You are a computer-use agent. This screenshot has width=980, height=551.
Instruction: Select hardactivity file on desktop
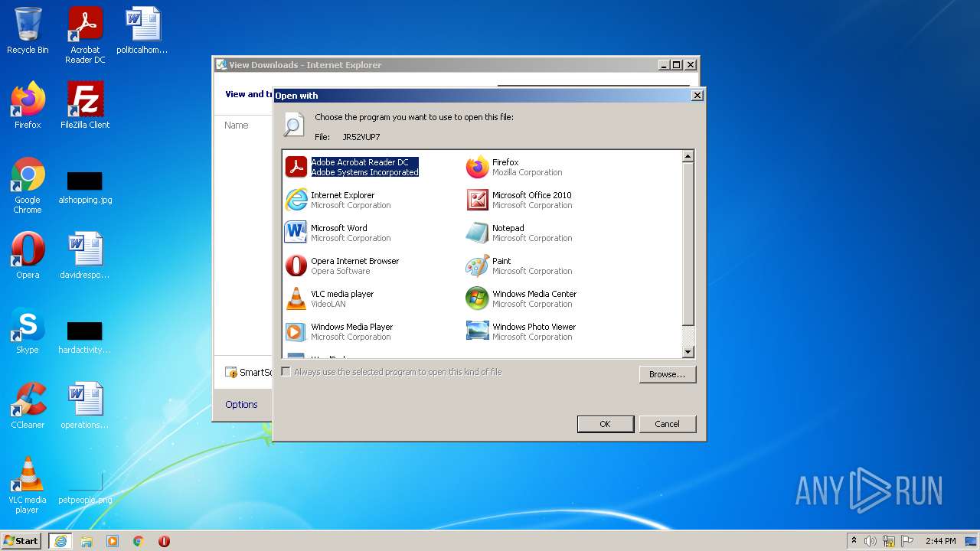point(85,337)
